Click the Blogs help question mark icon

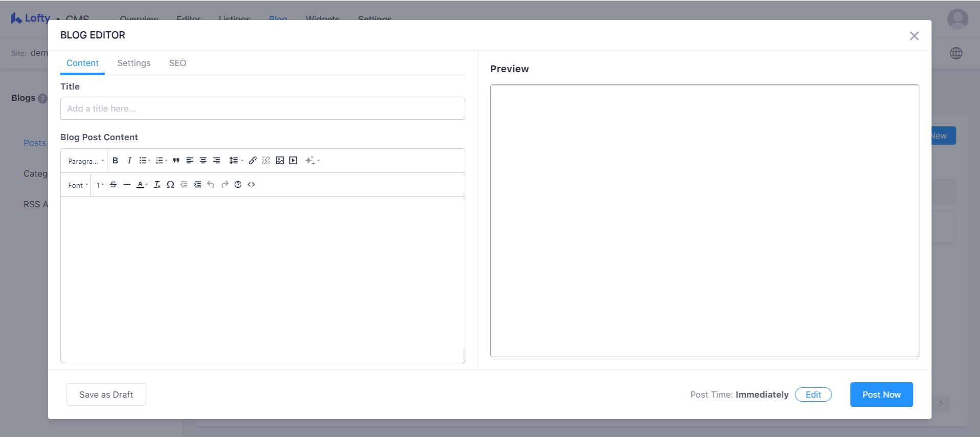coord(42,98)
